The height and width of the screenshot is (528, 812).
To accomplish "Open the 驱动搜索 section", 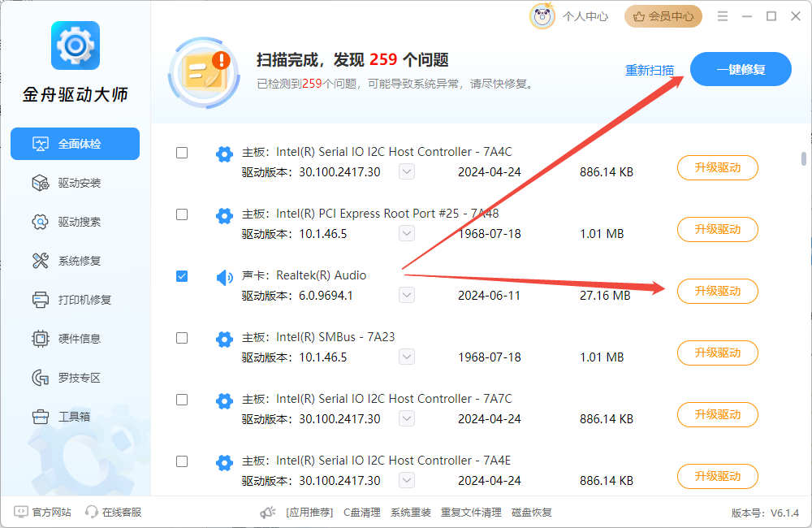I will pyautogui.click(x=75, y=222).
